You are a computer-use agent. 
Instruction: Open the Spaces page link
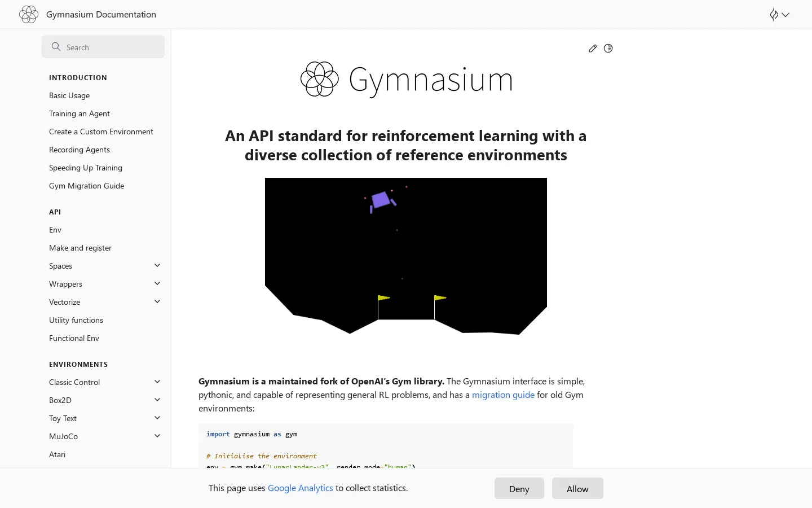point(60,266)
